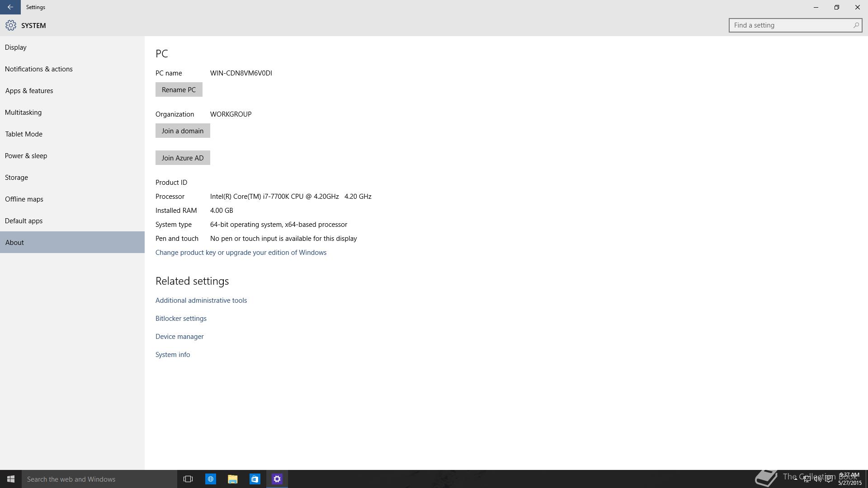The image size is (868, 488).
Task: Minimize the Settings window
Action: [816, 7]
